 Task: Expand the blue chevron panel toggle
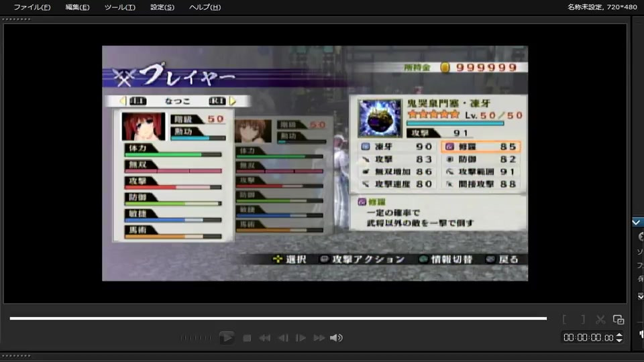click(x=637, y=222)
